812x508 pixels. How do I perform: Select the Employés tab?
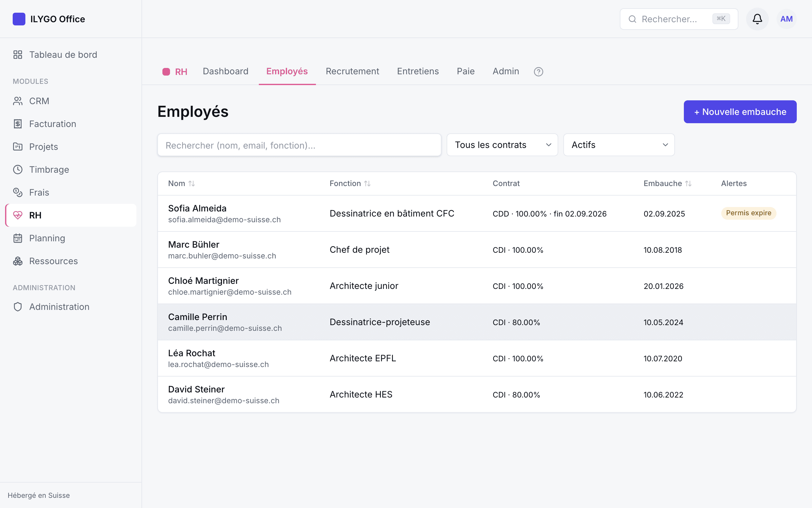pos(287,71)
